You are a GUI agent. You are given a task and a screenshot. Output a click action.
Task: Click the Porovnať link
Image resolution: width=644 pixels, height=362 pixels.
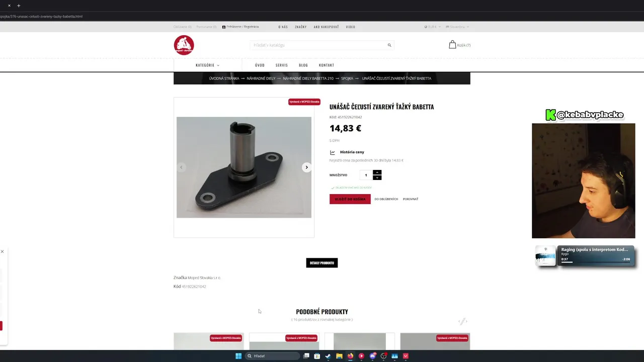411,199
